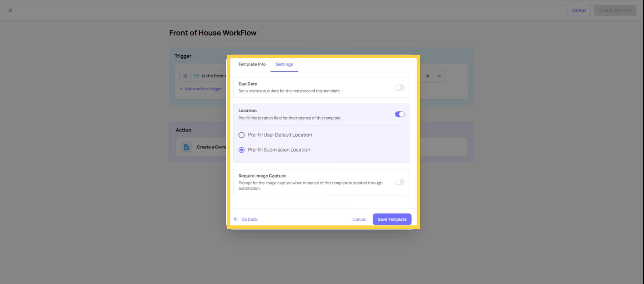Cancel the template dialog
Image resolution: width=644 pixels, height=284 pixels.
(359, 219)
